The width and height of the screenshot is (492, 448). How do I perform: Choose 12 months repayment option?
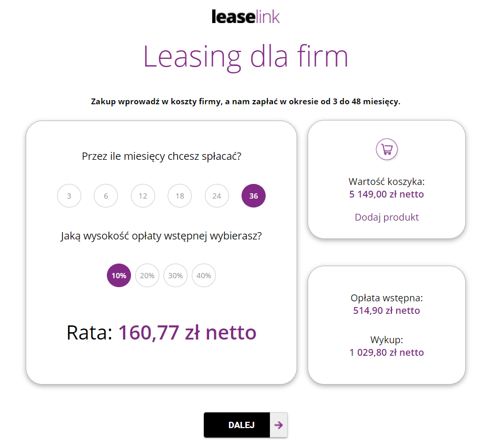143,196
